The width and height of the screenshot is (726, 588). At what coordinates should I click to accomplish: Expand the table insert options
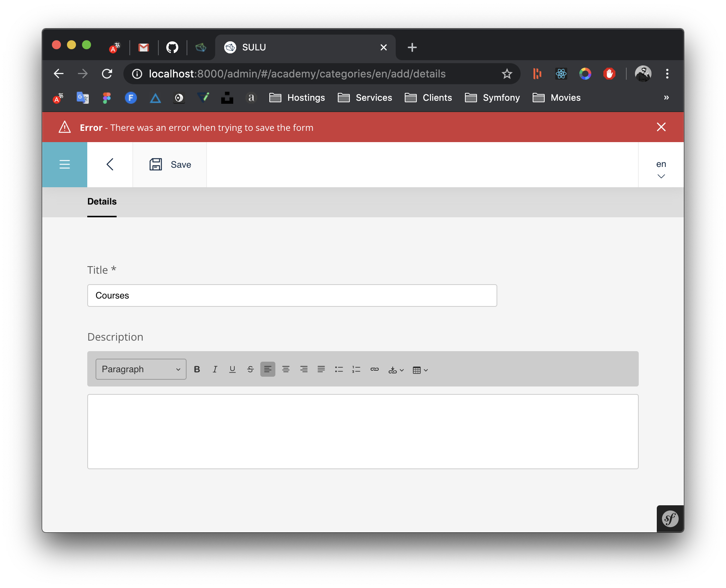420,370
